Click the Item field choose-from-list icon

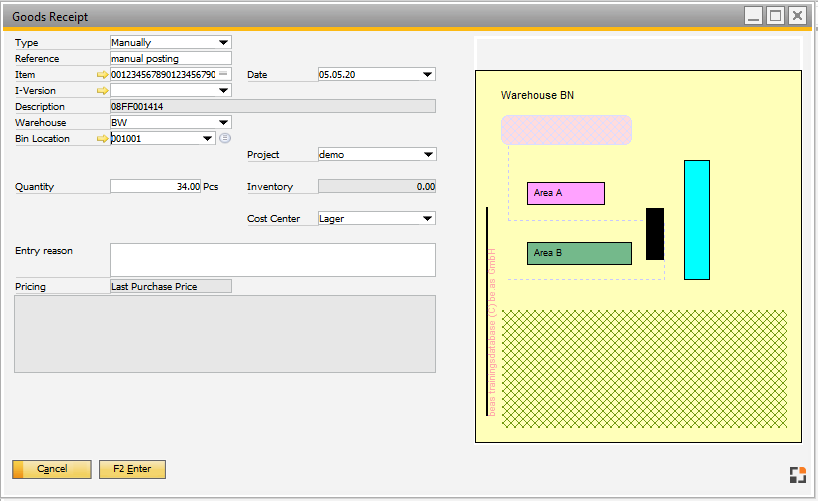223,75
